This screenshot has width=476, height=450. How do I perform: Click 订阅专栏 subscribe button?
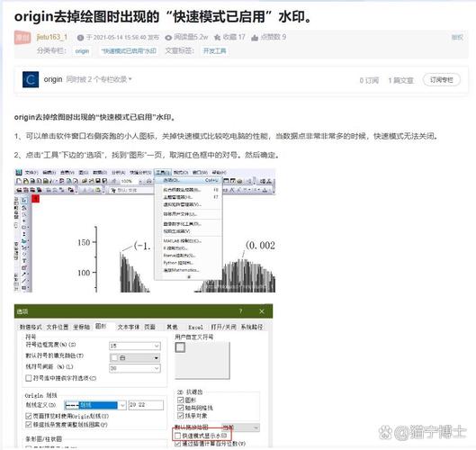pyautogui.click(x=442, y=80)
